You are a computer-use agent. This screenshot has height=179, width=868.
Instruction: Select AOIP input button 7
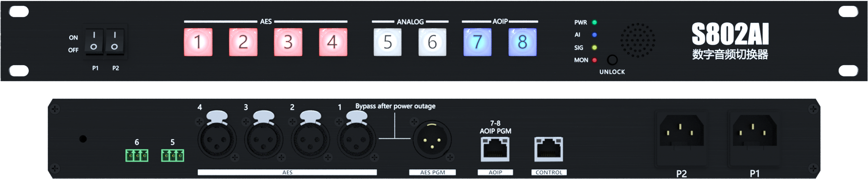(x=477, y=42)
